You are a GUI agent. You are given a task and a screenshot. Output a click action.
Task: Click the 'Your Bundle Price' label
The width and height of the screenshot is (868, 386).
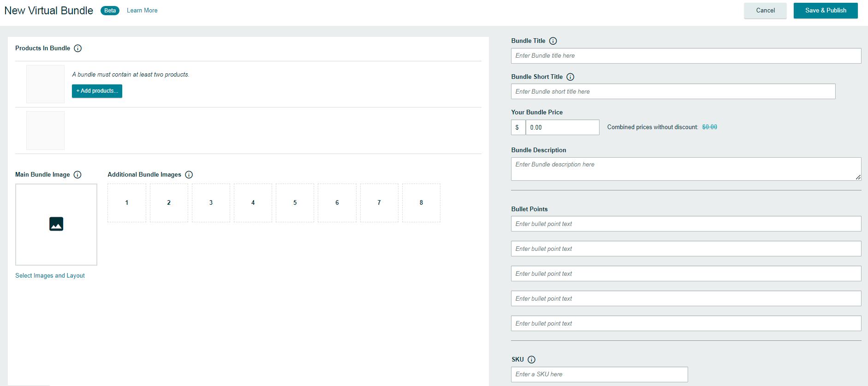coord(537,112)
